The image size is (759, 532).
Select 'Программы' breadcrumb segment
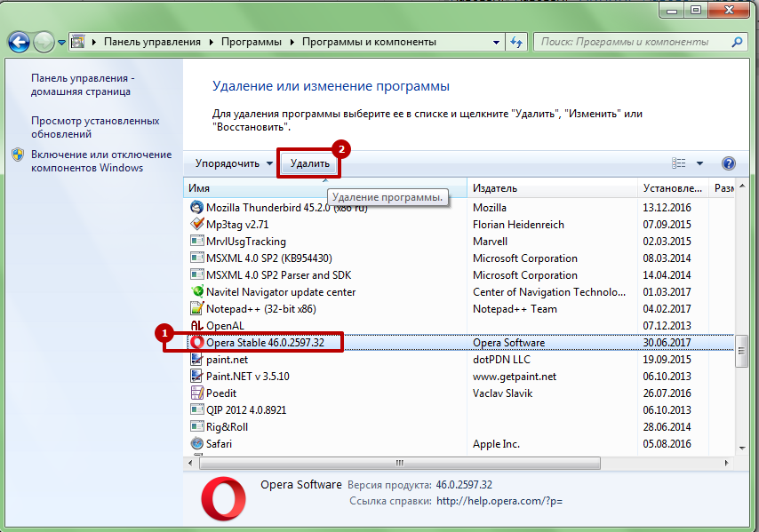coord(252,42)
